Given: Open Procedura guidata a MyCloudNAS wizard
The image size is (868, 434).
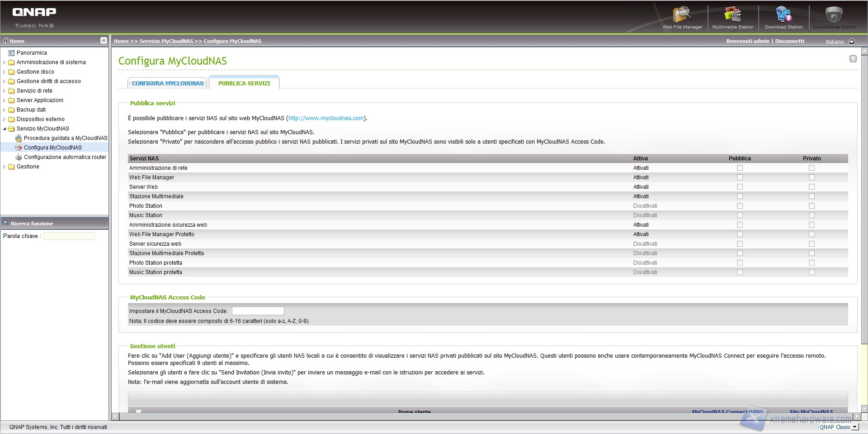Looking at the screenshot, I should tap(66, 138).
